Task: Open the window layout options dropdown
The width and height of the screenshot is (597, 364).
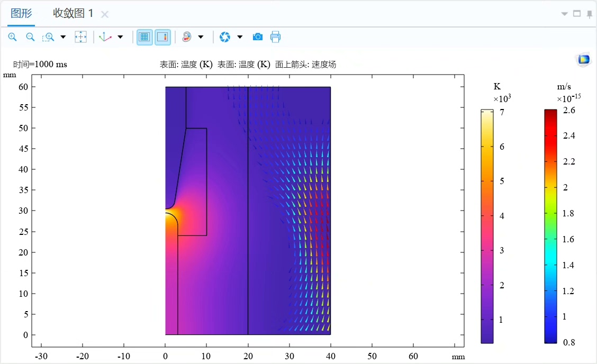Action: point(565,13)
